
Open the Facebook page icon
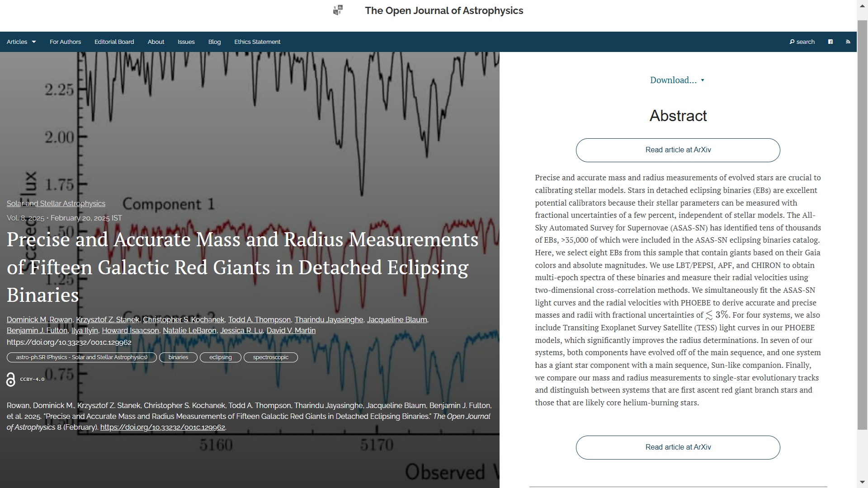tap(830, 42)
